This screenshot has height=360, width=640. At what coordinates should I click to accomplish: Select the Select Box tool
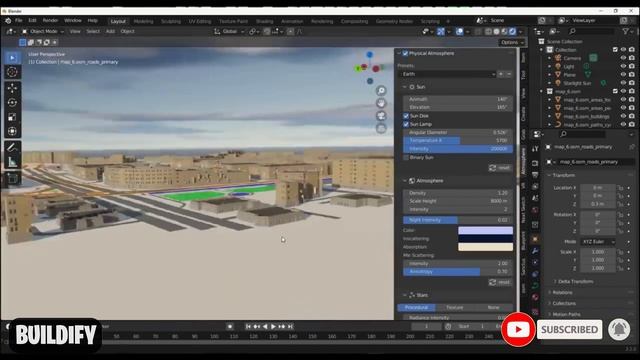(x=12, y=58)
